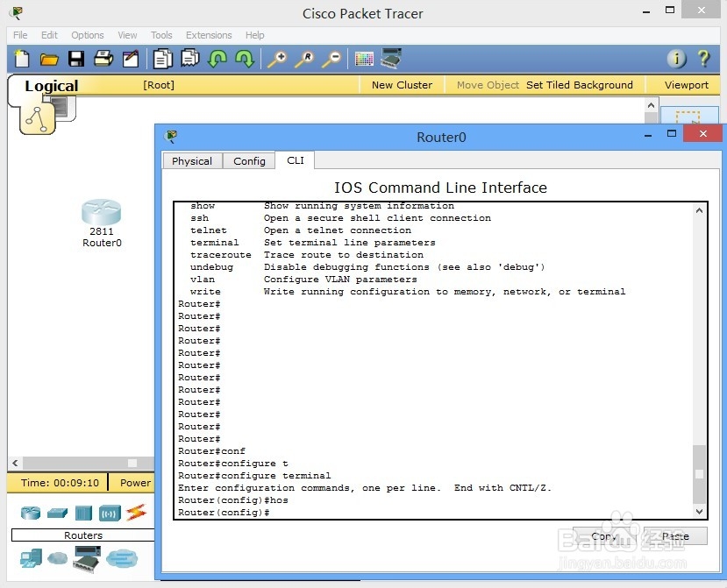Click the Undo arrow icon

click(x=217, y=59)
